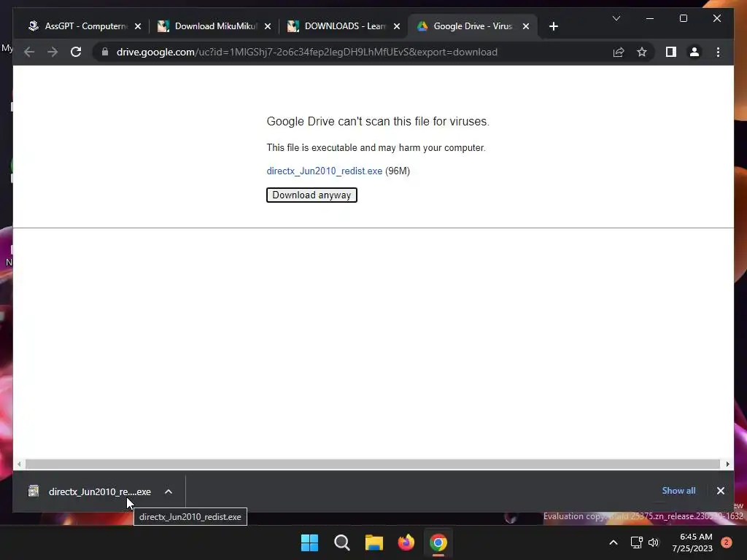Viewport: 747px width, 560px height.
Task: Open directx_Jun2010_redist.exe link on page
Action: 325,171
